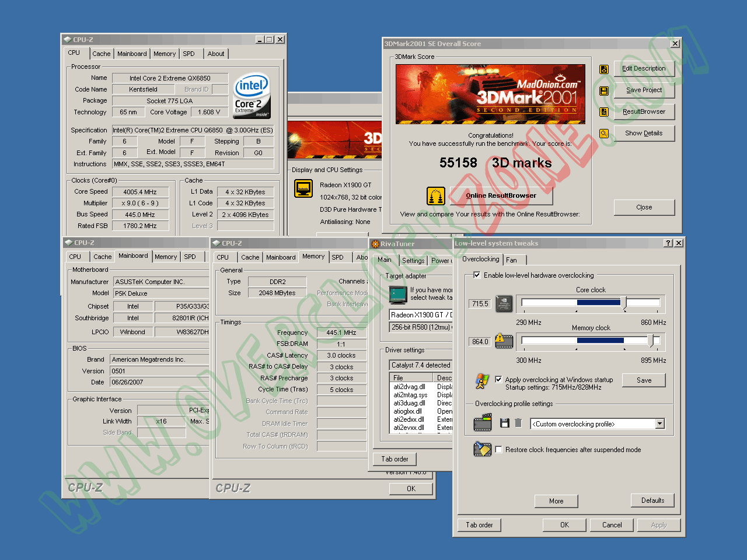
Task: Click Tab order in Low-level tweaks dialog
Action: 479,525
